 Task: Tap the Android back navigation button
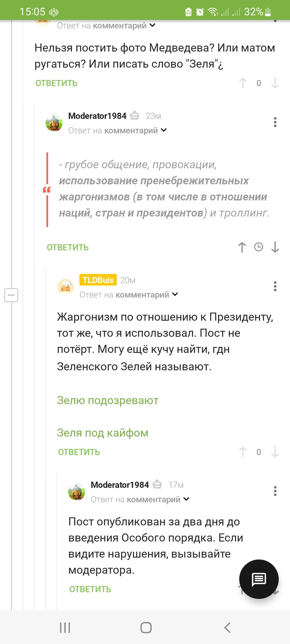(227, 627)
